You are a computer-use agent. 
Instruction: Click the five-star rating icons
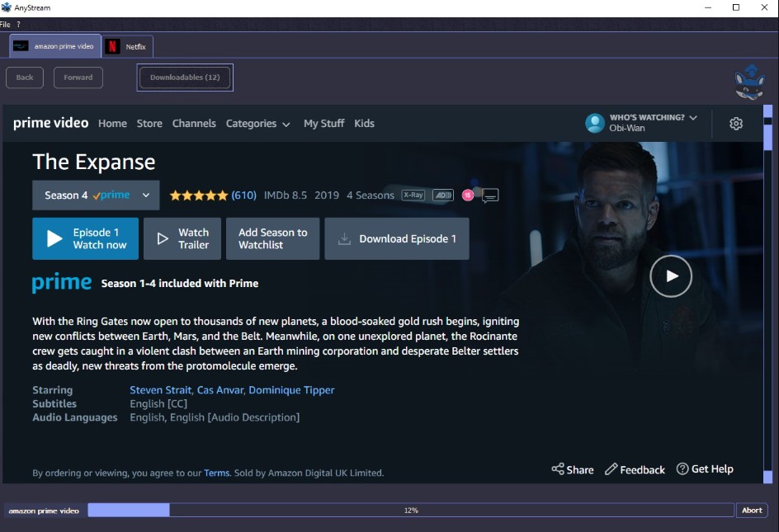point(199,195)
